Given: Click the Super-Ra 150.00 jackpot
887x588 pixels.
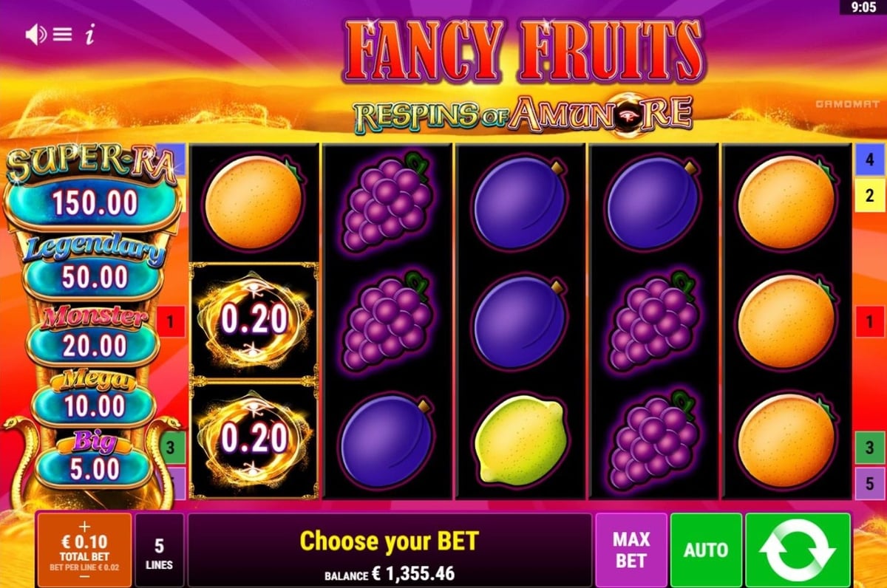Looking at the screenshot, I should pos(93,201).
